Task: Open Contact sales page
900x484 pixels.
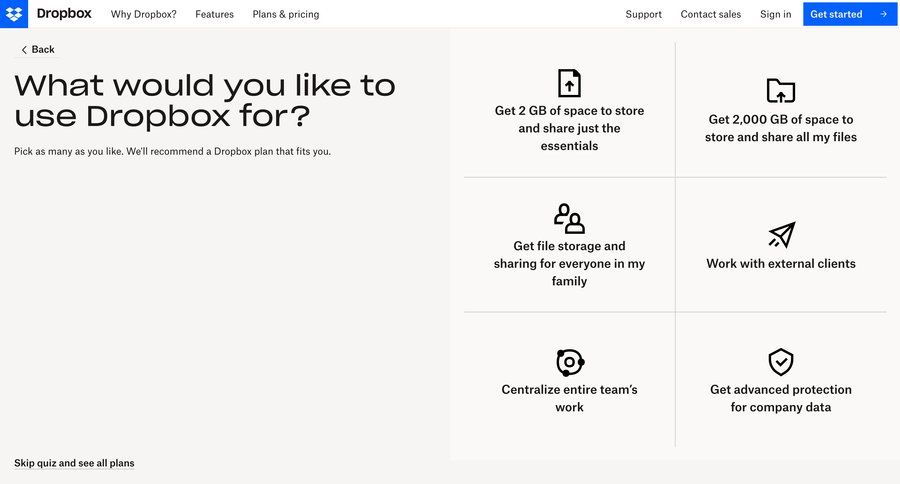Action: [711, 14]
